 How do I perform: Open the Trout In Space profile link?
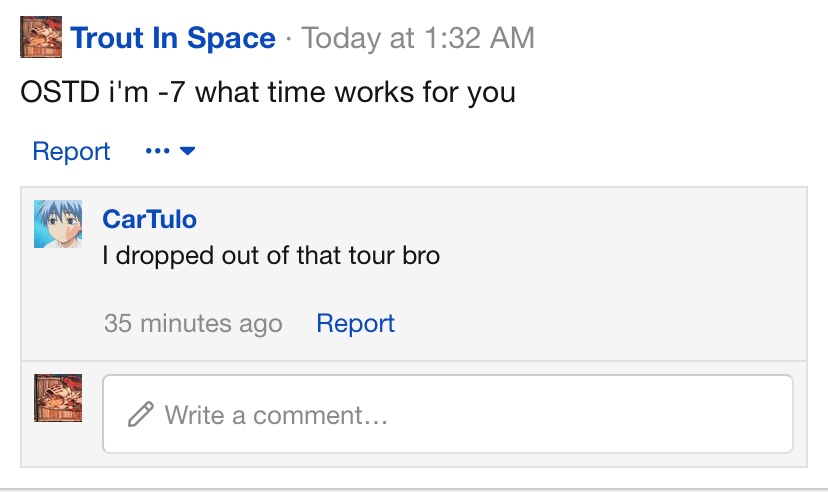click(173, 39)
